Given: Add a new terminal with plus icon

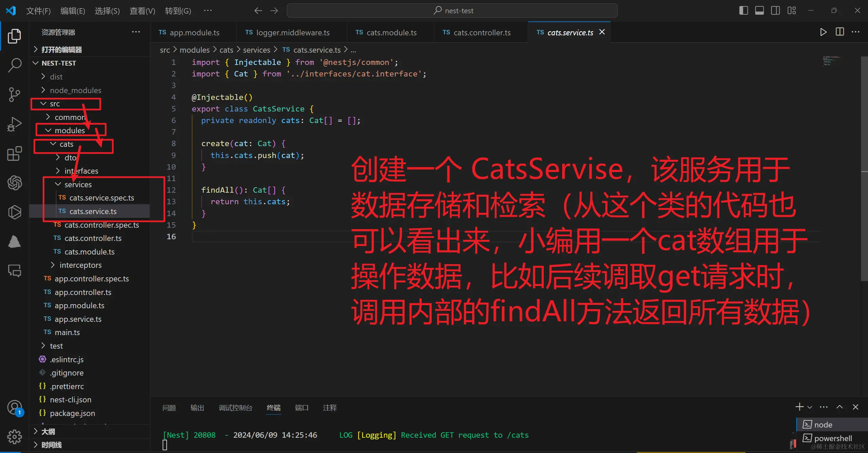Looking at the screenshot, I should tap(799, 407).
